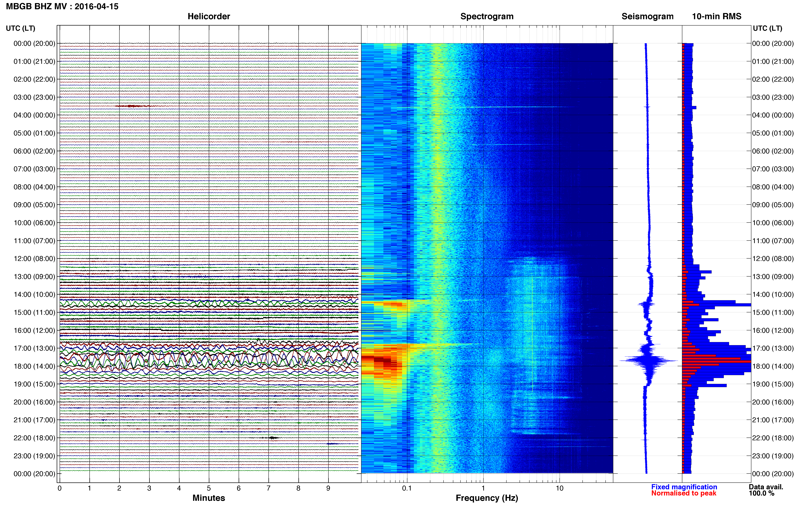The width and height of the screenshot is (812, 508).
Task: Select the 'Frequency (Hz)' axis label
Action: tap(487, 498)
